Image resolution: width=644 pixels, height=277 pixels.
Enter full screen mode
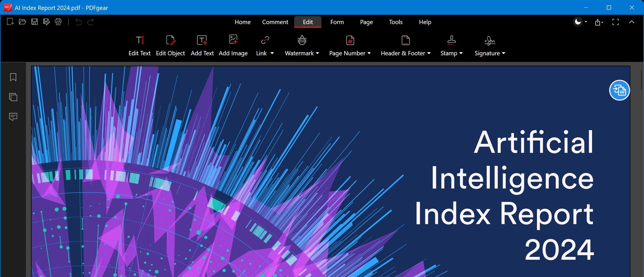coord(615,22)
